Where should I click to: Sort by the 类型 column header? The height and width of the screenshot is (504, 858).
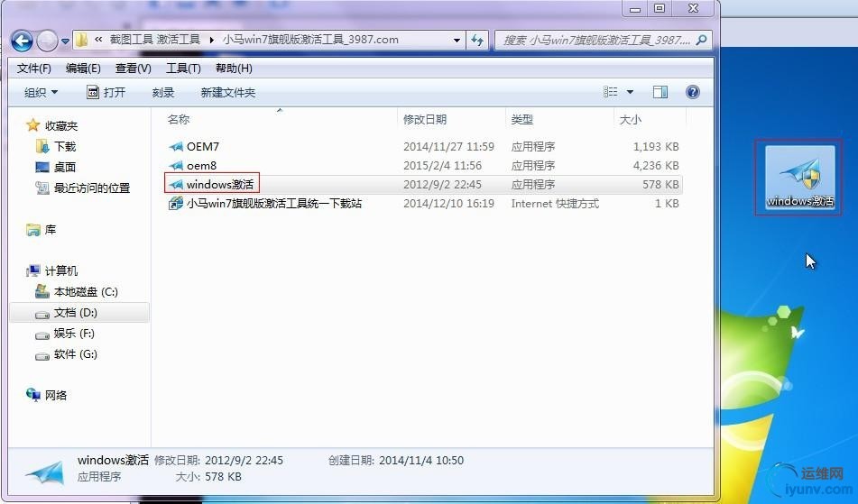point(522,119)
